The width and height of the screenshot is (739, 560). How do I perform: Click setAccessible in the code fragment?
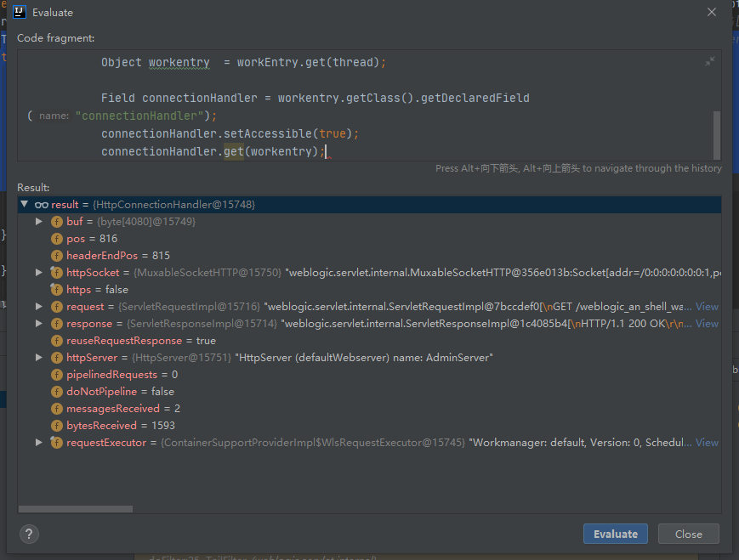[x=268, y=133]
